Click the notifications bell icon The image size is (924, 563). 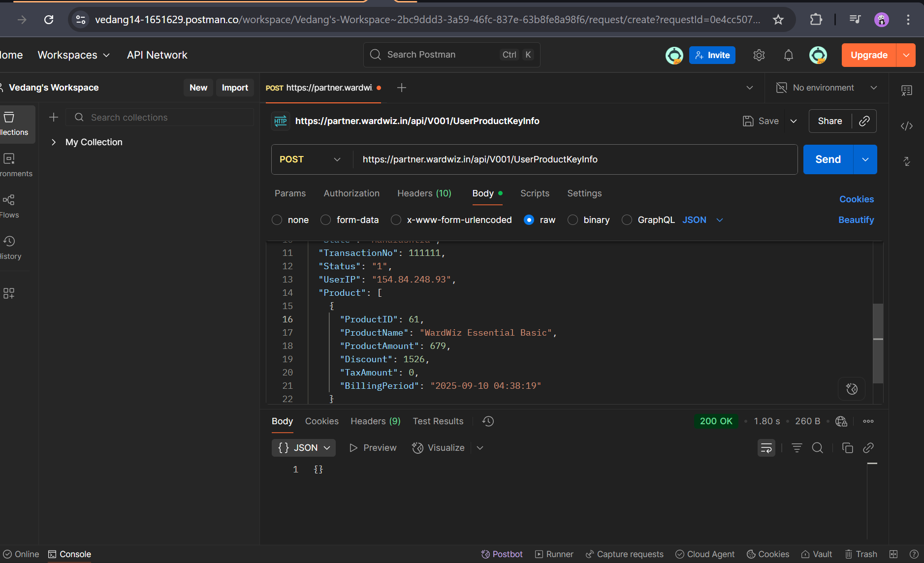(788, 55)
